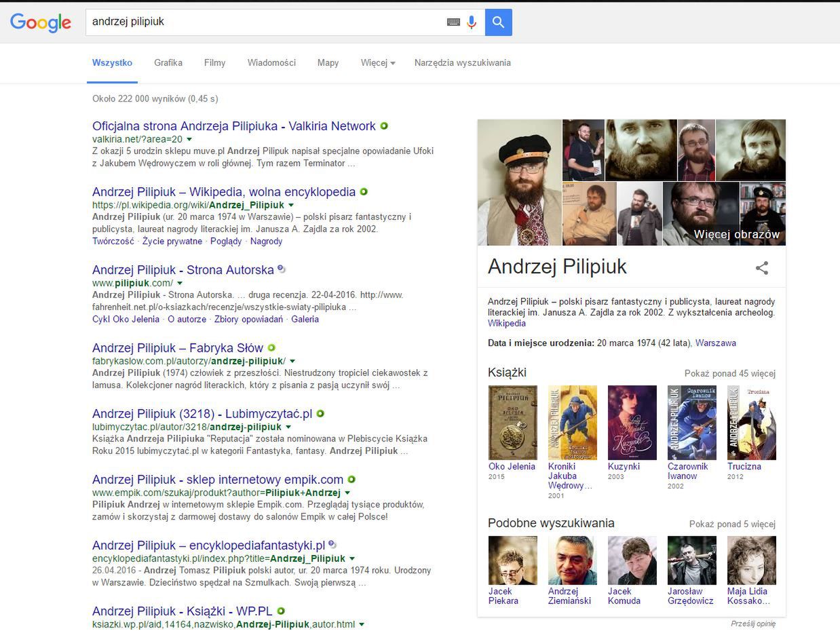The image size is (840, 631).
Task: Click green badge next to Fabryka Słów result
Action: [x=271, y=348]
